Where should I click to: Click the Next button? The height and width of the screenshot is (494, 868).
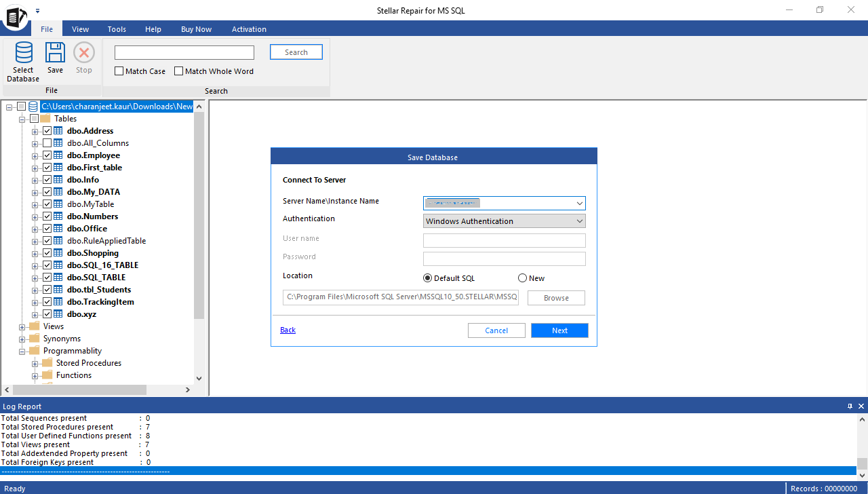559,330
